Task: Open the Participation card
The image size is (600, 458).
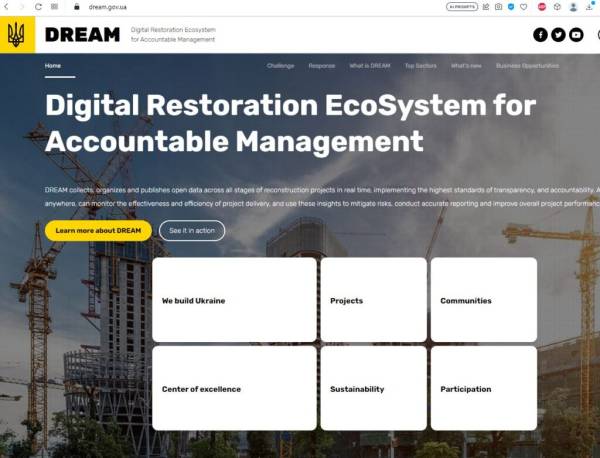Action: click(484, 388)
